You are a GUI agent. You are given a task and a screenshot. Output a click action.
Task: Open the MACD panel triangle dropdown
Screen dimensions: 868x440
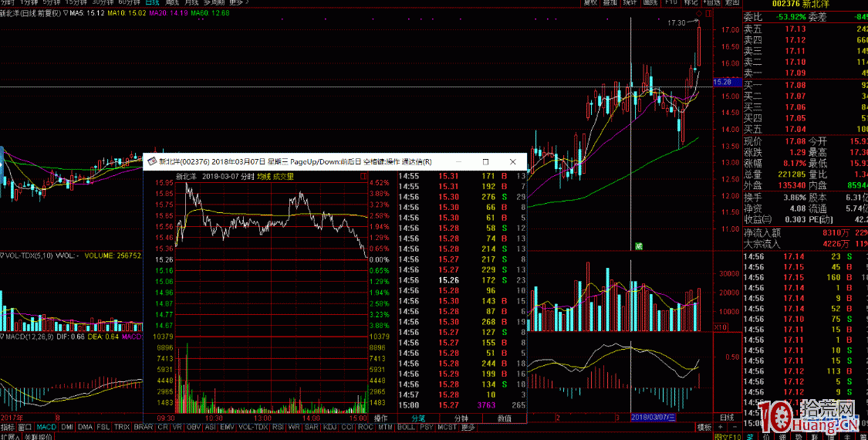tap(2, 337)
